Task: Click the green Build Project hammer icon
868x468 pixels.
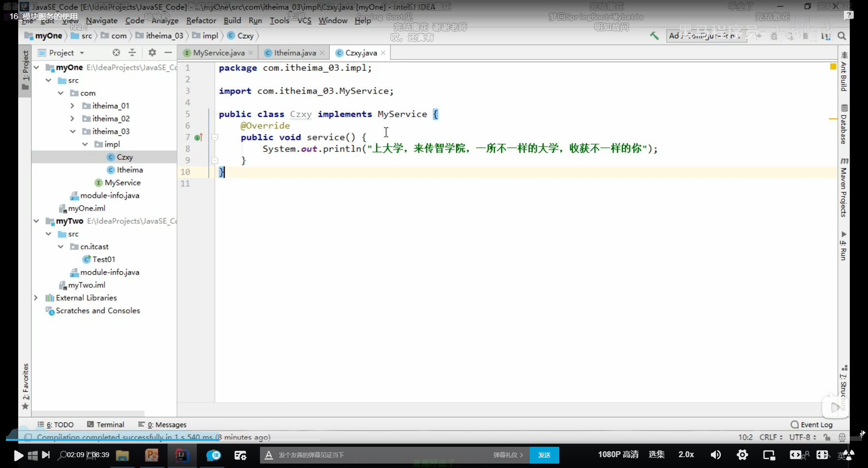Action: (654, 36)
